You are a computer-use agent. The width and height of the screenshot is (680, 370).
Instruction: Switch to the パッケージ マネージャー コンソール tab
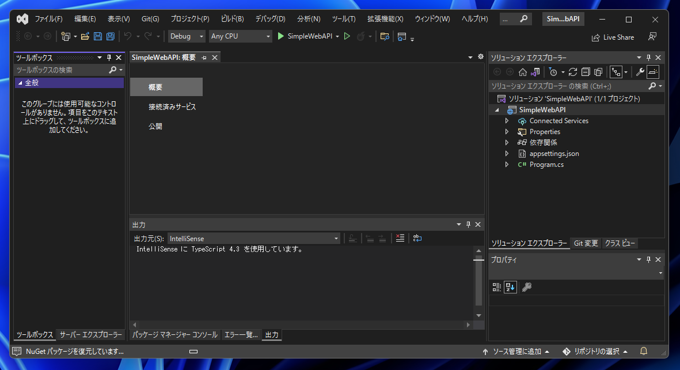pos(175,335)
